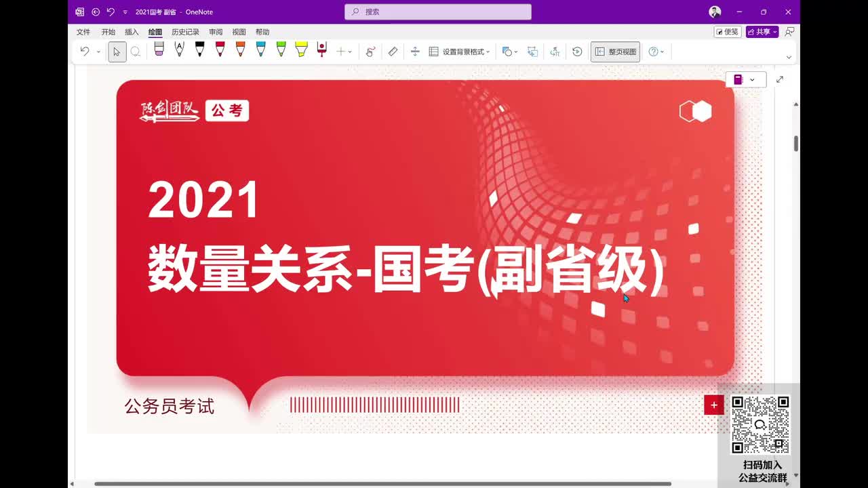
Task: Click into the title bar search (搜索) box
Action: (x=438, y=12)
